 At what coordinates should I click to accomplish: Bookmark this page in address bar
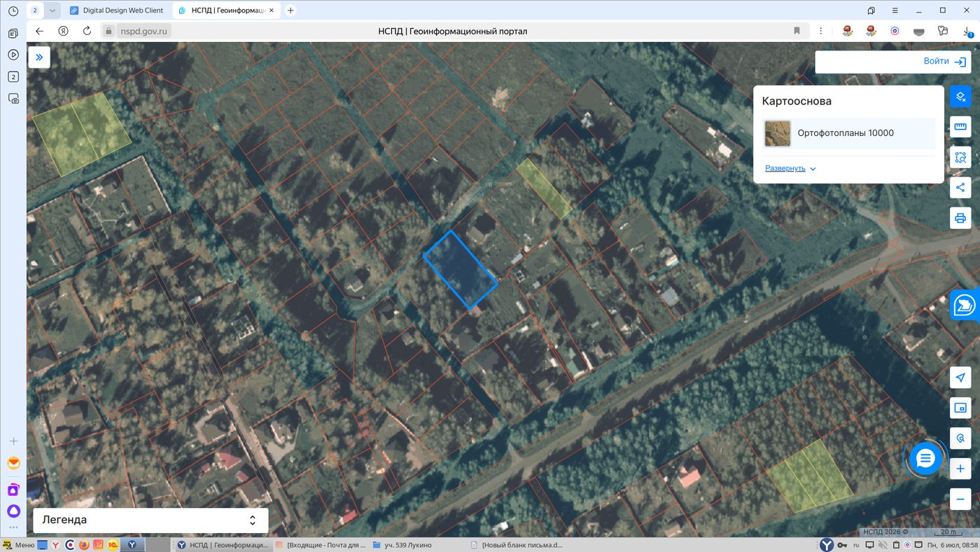797,31
